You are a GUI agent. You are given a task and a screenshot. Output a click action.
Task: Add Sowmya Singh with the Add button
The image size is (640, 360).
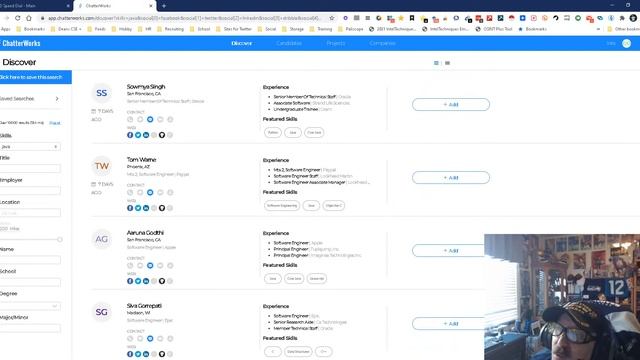(451, 104)
